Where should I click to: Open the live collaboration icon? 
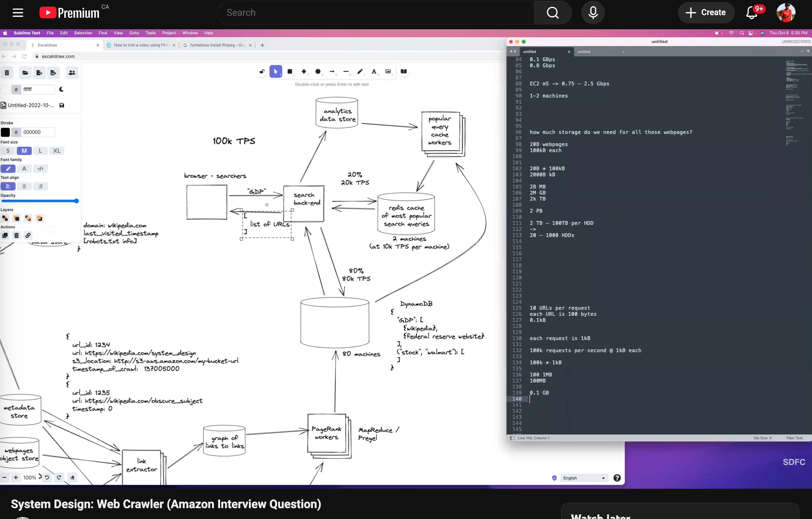(x=72, y=73)
